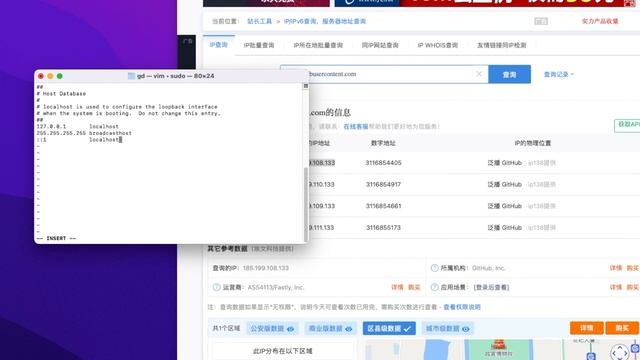Click the 数字地址 column header

(x=383, y=143)
